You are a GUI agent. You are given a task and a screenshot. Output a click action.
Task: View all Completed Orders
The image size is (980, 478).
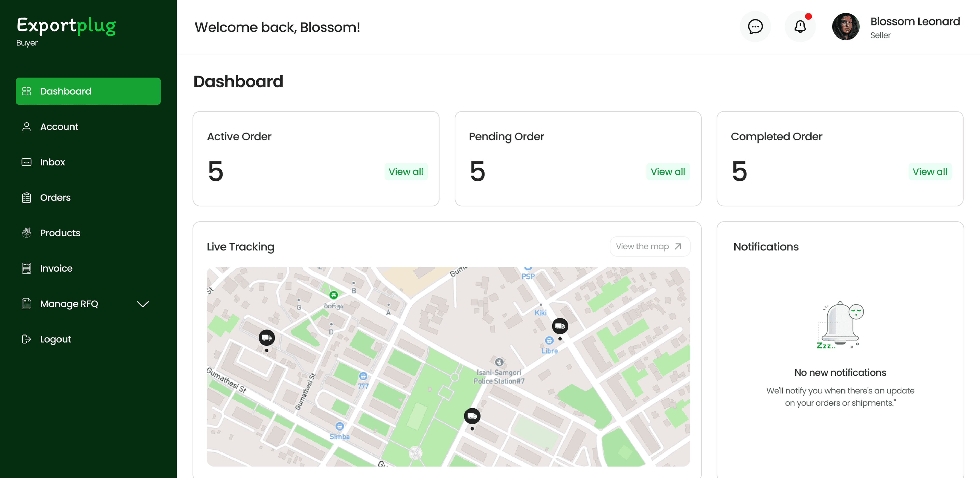pos(929,172)
